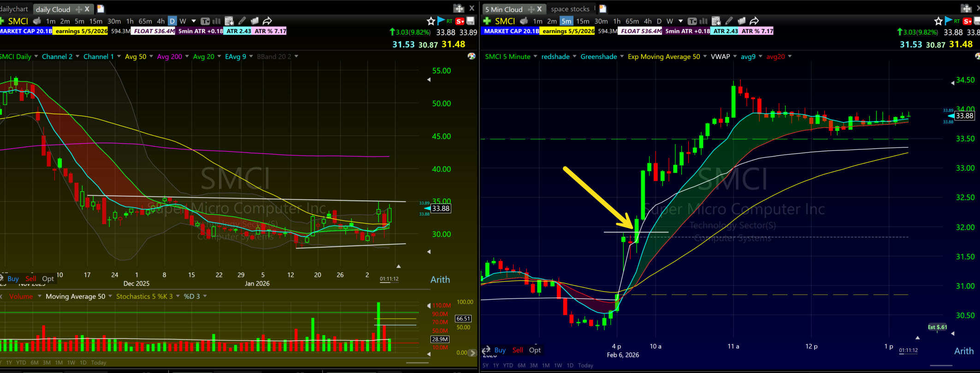Click the horizontal scroll handle below daily volume panel
The height and width of the screenshot is (373, 980).
[417, 362]
